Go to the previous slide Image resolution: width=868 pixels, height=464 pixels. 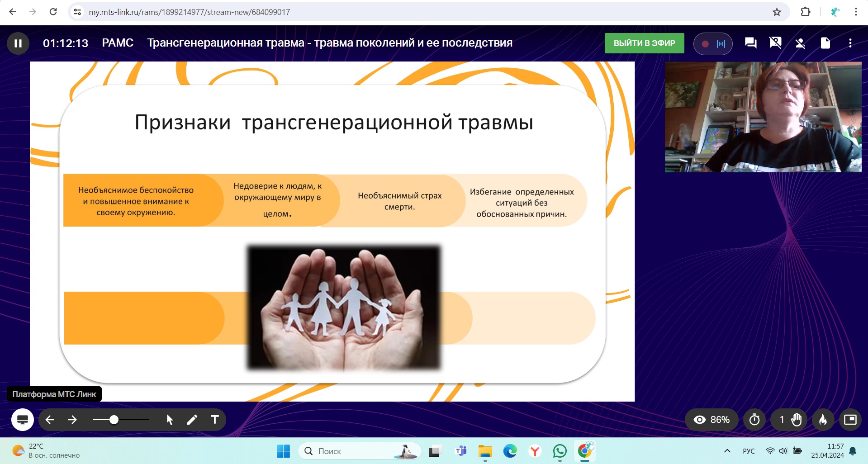(50, 420)
